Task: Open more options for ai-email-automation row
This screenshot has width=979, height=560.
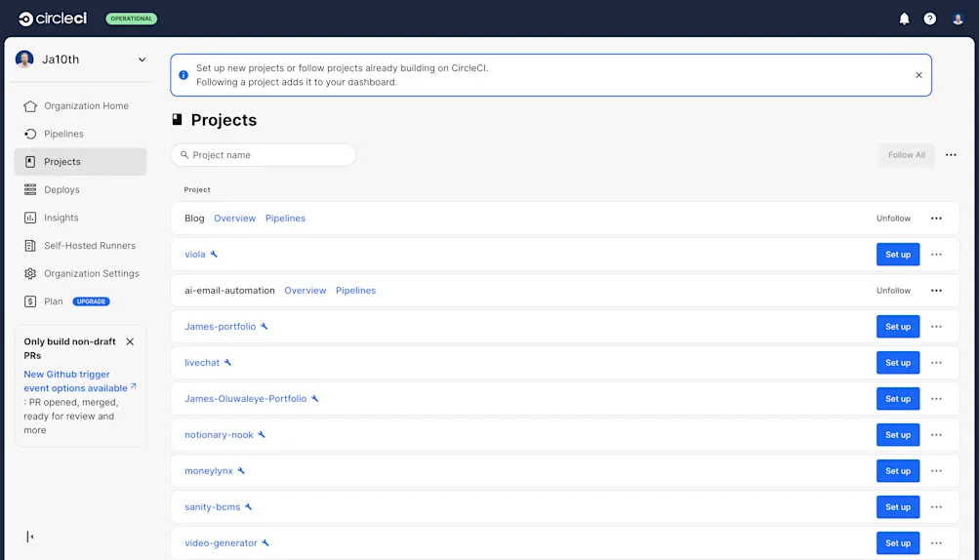Action: (x=937, y=291)
